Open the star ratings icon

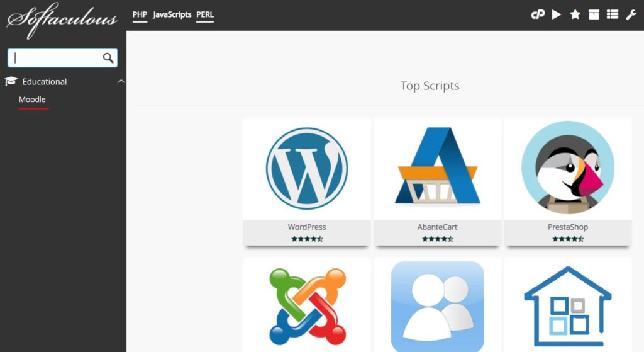(575, 15)
